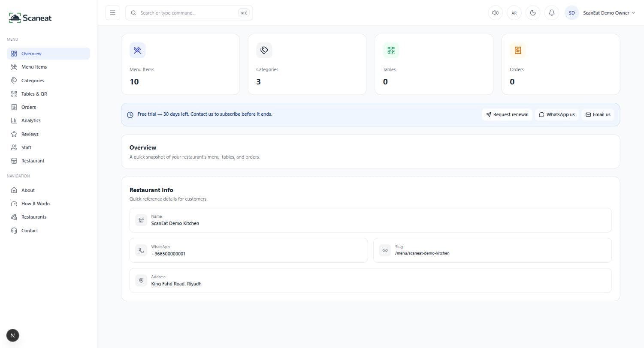
Task: Focus the search or type command field
Action: (189, 13)
